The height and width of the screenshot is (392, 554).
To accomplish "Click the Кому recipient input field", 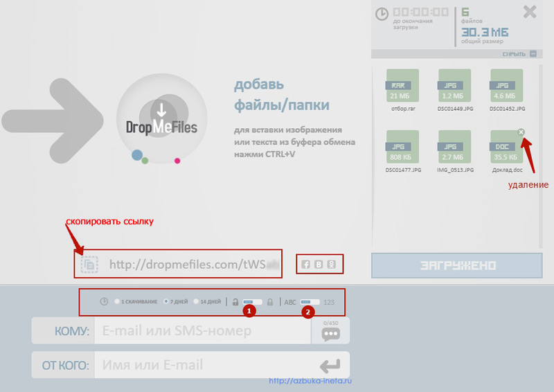I will pyautogui.click(x=202, y=331).
